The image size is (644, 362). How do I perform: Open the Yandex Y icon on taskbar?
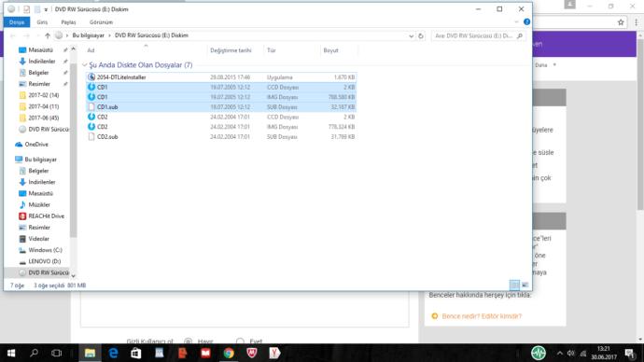click(274, 353)
